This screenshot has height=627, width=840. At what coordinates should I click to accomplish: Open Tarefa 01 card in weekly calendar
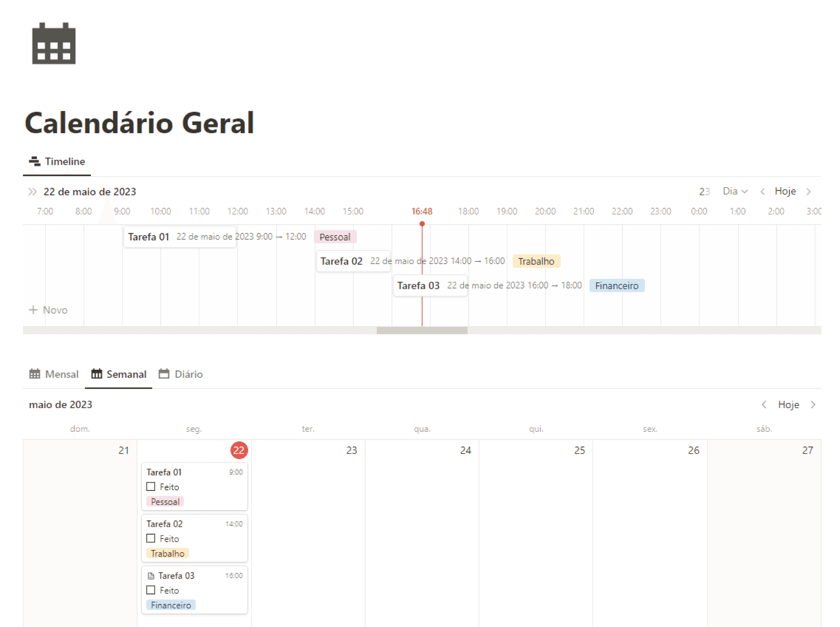[x=195, y=486]
